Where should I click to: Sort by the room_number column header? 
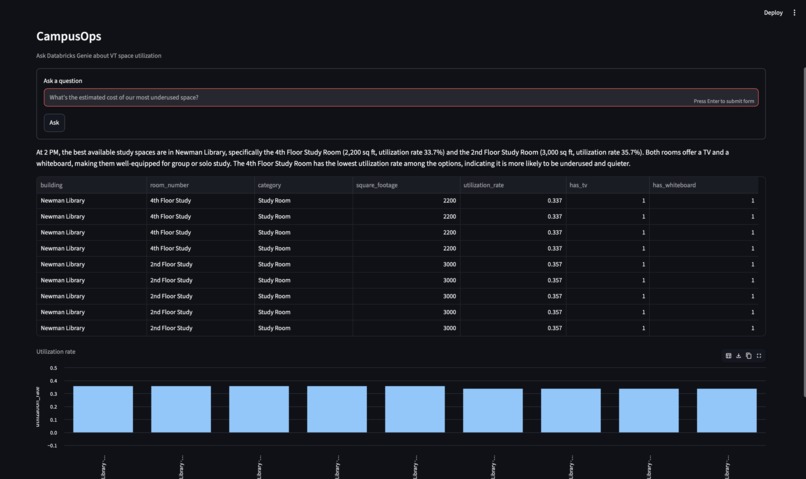[x=200, y=185]
